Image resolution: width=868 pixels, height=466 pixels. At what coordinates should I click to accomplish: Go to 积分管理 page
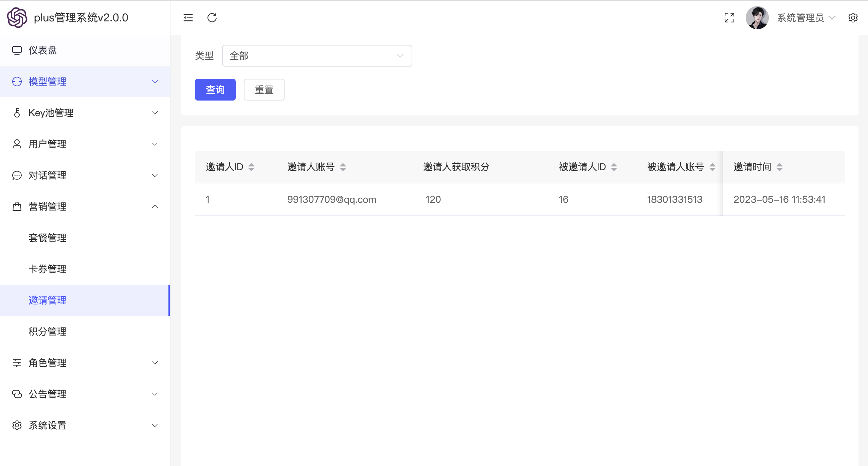pyautogui.click(x=48, y=331)
